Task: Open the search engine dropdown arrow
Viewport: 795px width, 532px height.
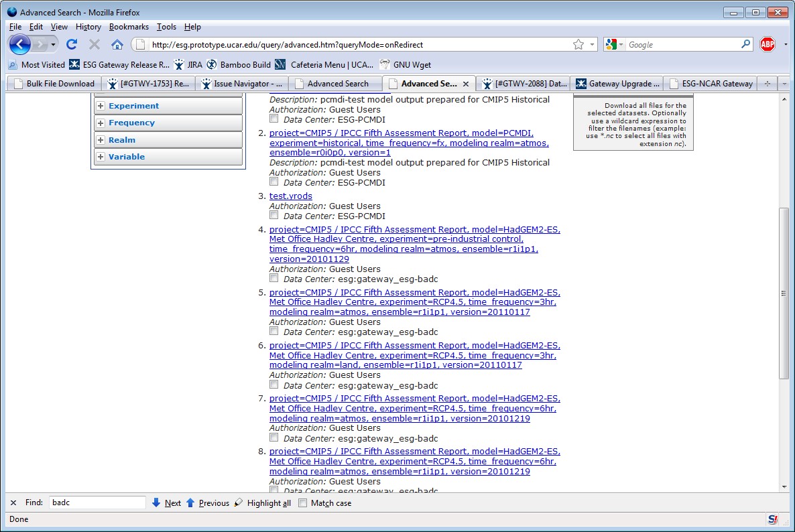Action: coord(621,45)
